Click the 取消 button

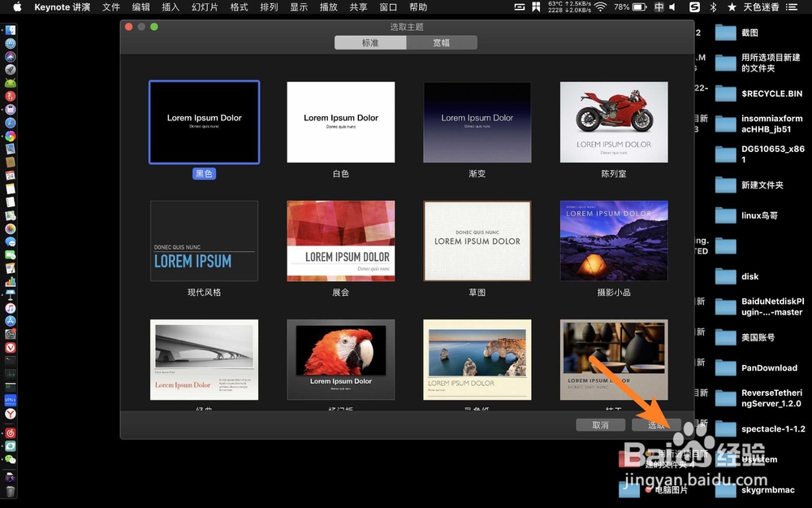tap(600, 425)
